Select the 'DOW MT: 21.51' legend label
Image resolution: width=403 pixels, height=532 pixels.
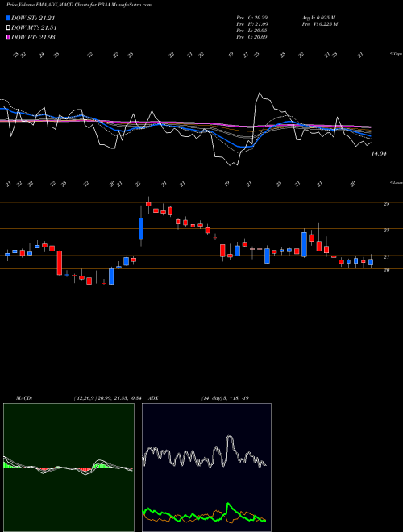coord(34,28)
